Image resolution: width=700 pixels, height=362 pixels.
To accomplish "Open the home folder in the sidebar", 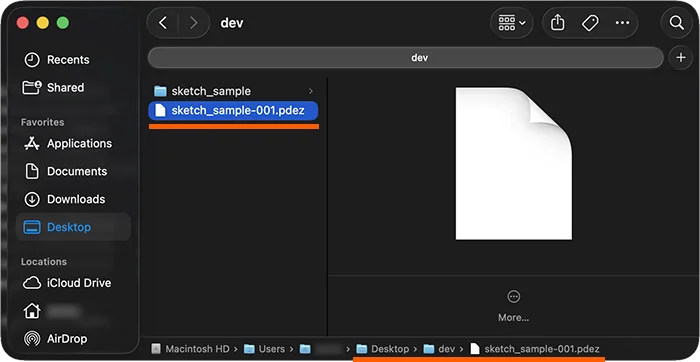I will pyautogui.click(x=74, y=311).
